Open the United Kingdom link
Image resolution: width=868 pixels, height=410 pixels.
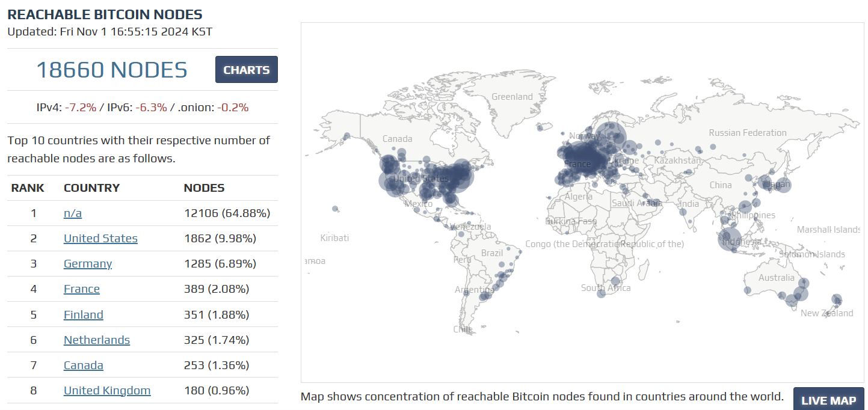[107, 390]
